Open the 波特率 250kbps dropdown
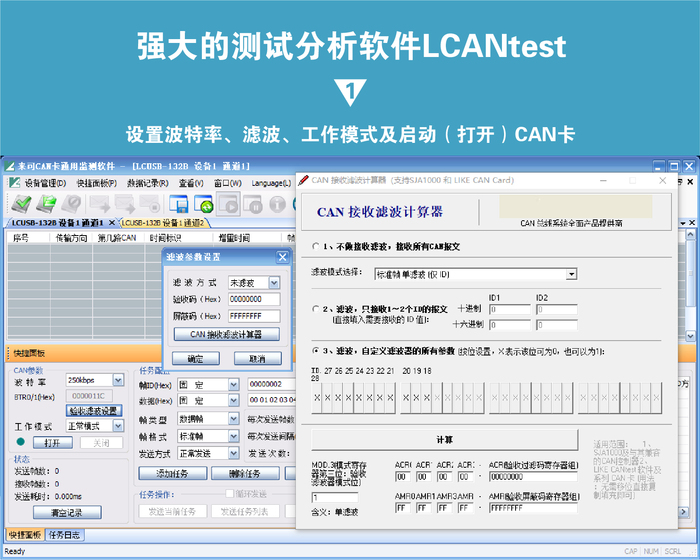This screenshot has width=700, height=560. (118, 380)
